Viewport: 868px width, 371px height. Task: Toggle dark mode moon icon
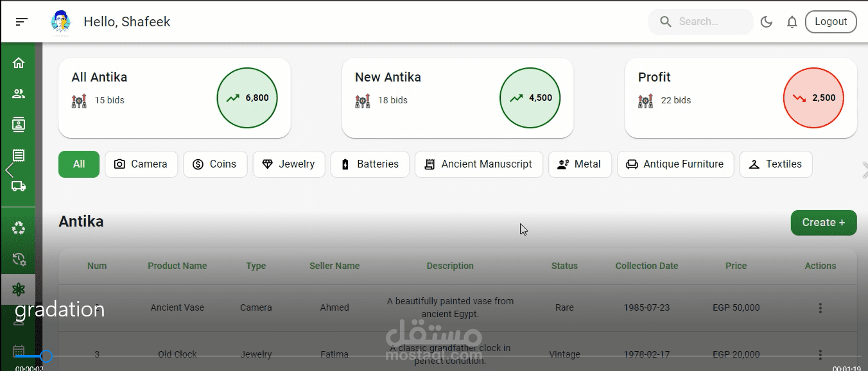(x=766, y=22)
